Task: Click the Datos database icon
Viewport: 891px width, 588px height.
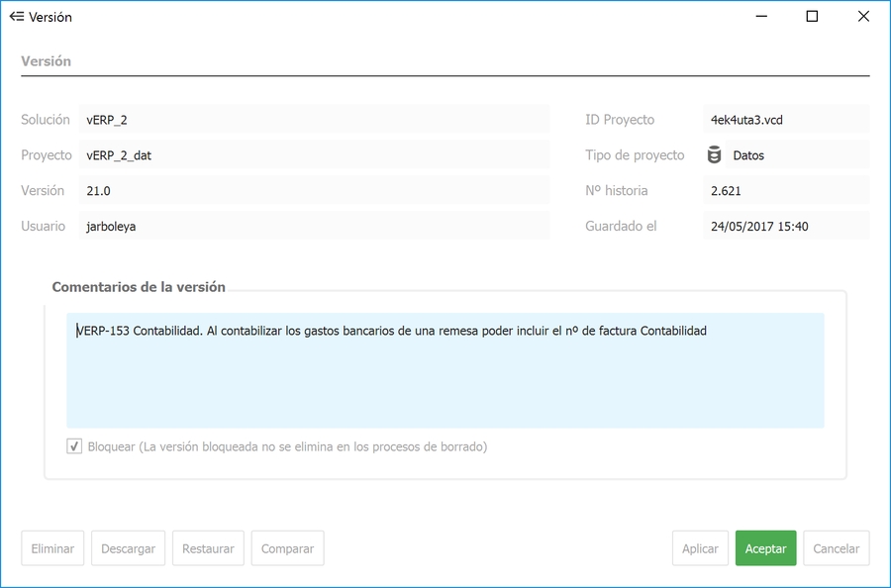Action: (x=714, y=155)
